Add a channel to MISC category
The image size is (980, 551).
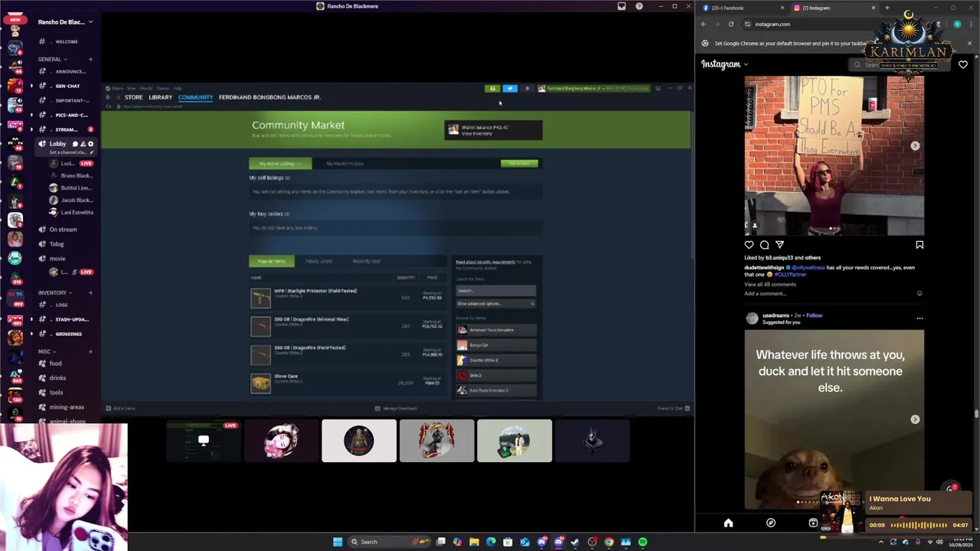point(90,351)
